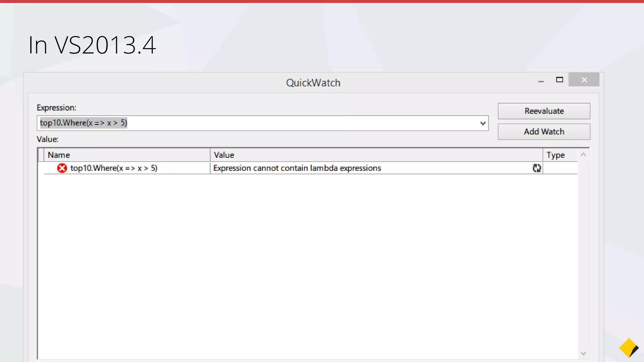Viewport: 644px width, 362px height.
Task: Maximize the QuickWatch window
Action: (559, 80)
